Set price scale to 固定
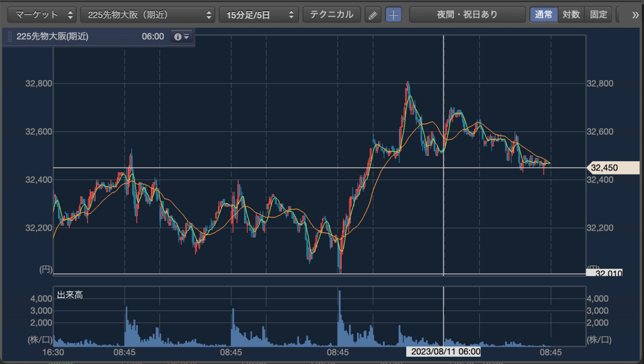 598,14
